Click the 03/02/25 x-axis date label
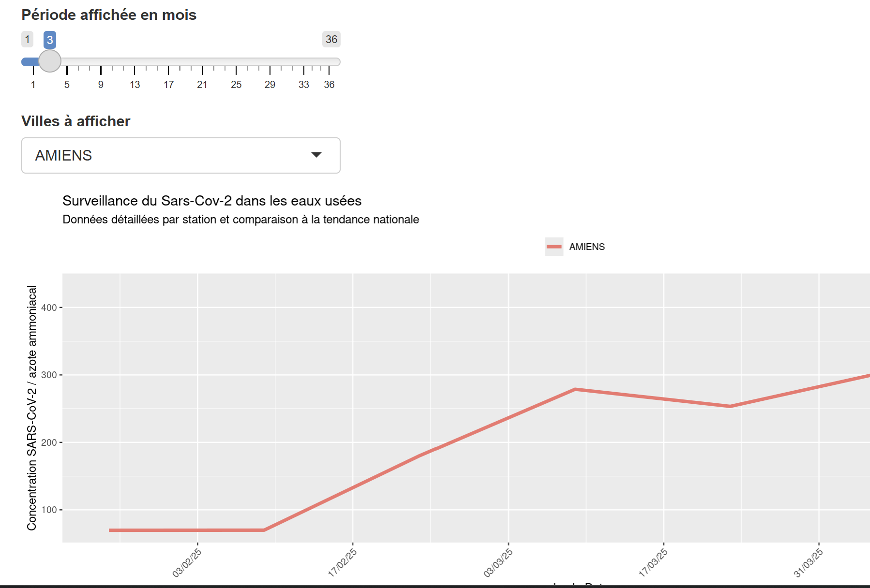 point(187,563)
